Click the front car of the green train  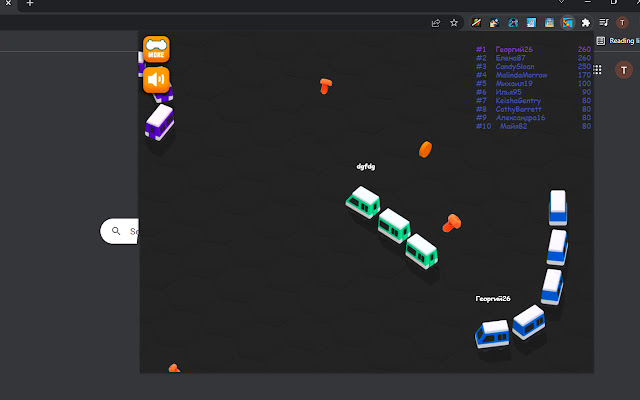363,202
